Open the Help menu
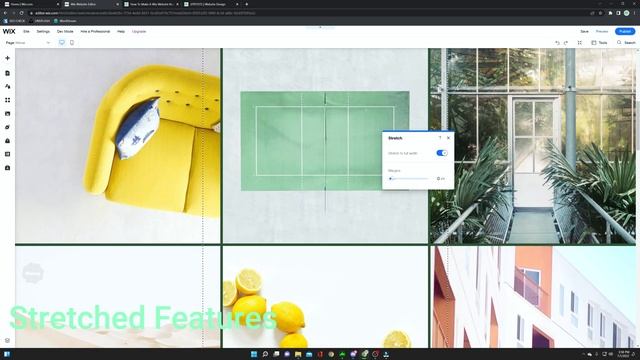Screen dimensions: 640x360 (x=121, y=31)
